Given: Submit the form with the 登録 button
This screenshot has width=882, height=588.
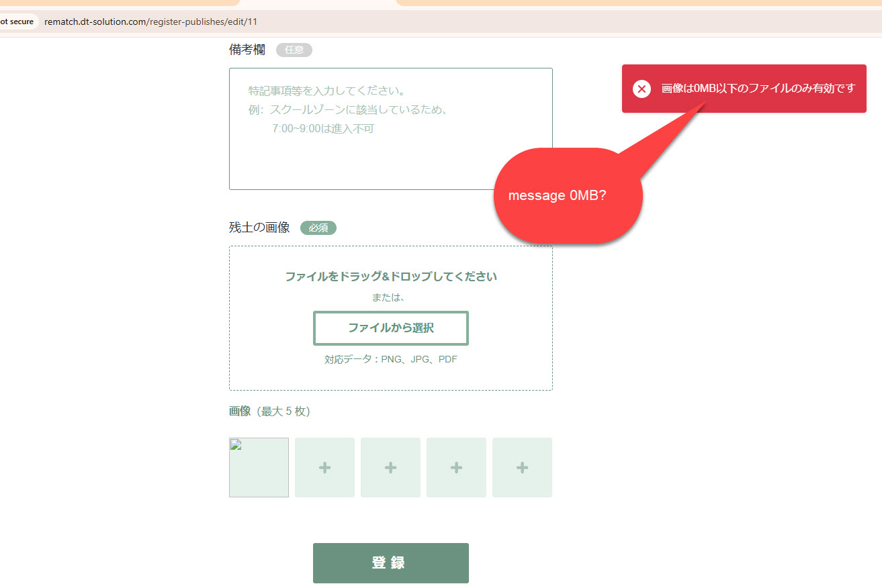Looking at the screenshot, I should pyautogui.click(x=390, y=563).
